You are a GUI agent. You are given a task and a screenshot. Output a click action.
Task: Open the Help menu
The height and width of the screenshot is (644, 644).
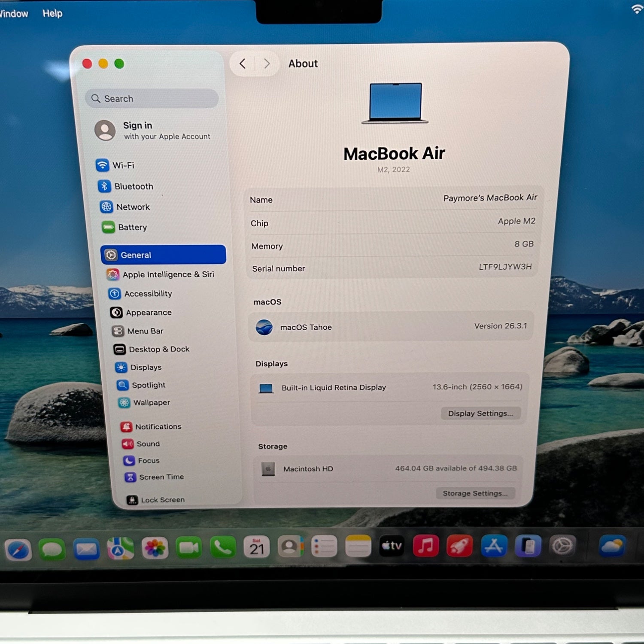(52, 13)
